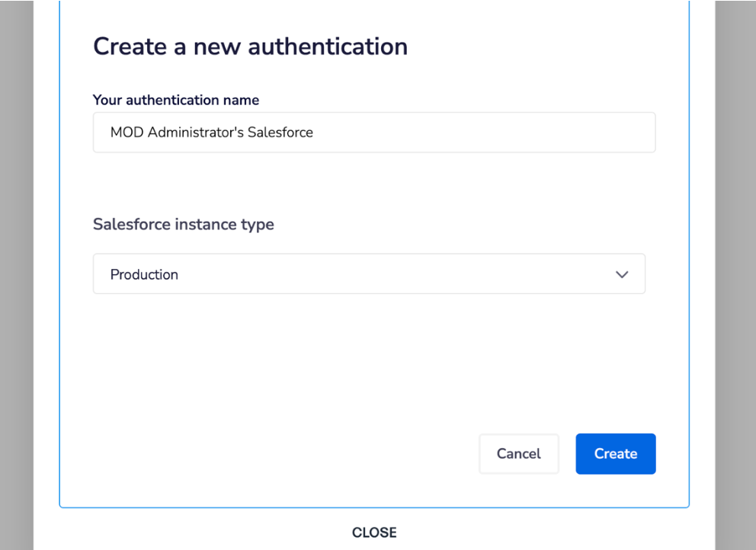Click the authentication name input field
This screenshot has width=756, height=550.
click(373, 133)
